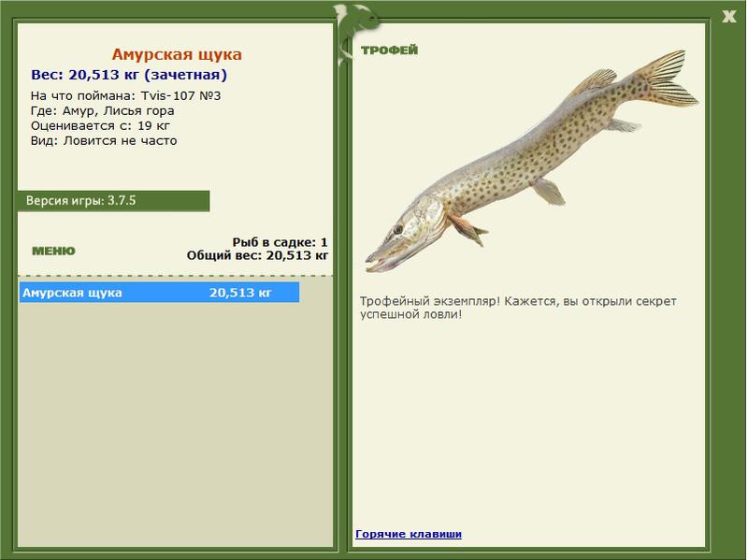Screen dimensions: 748x560
Task: Open the МЕНЮ button
Action: point(53,251)
